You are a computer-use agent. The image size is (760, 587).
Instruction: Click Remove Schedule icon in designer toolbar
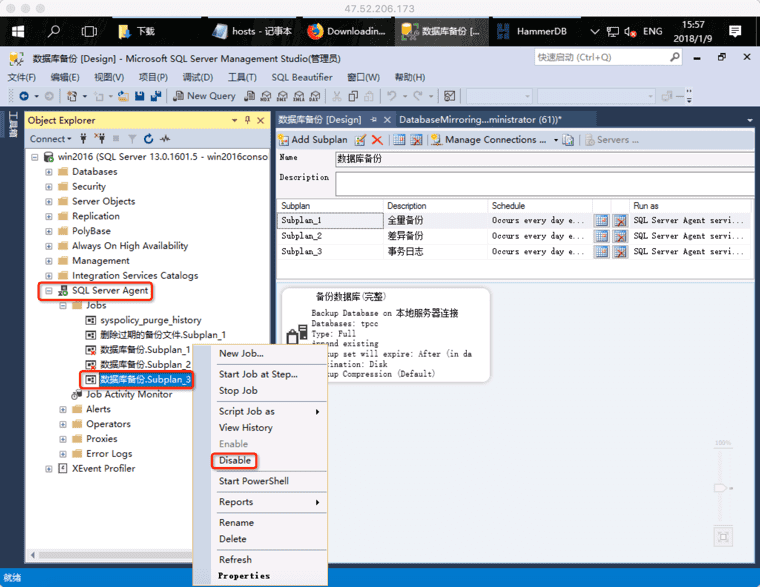[x=416, y=140]
